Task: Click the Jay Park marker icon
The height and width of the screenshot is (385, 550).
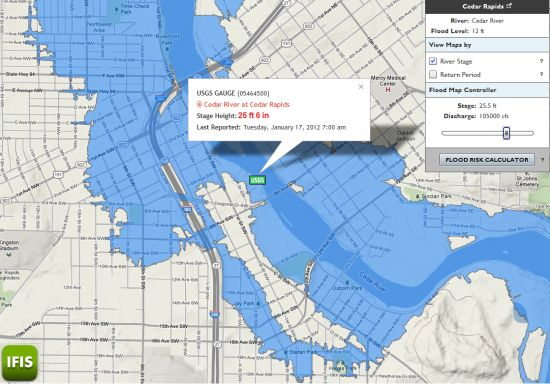Action: [x=258, y=303]
